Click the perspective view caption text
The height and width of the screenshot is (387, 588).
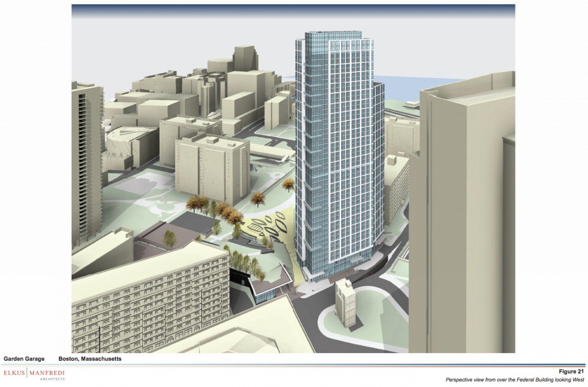[514, 380]
